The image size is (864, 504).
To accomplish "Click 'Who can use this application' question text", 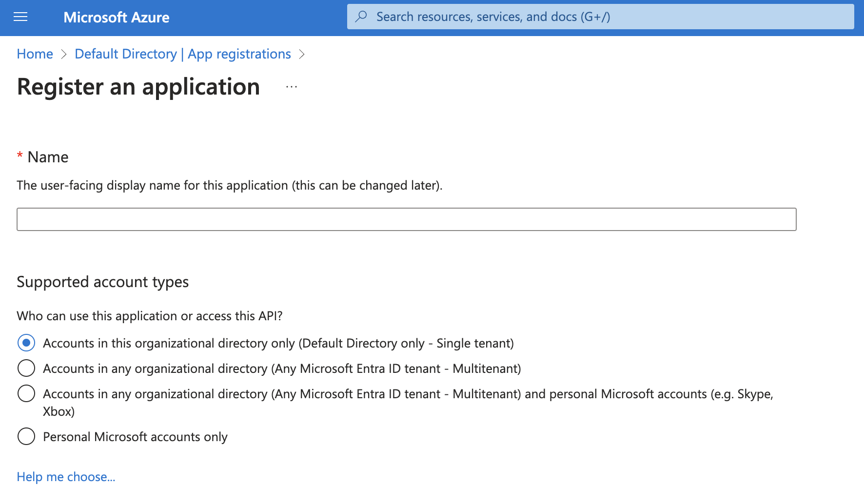I will pyautogui.click(x=150, y=316).
